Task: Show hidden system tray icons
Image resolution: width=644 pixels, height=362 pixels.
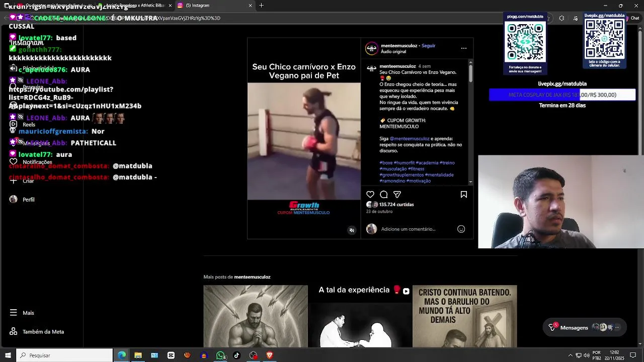Action: click(570, 355)
